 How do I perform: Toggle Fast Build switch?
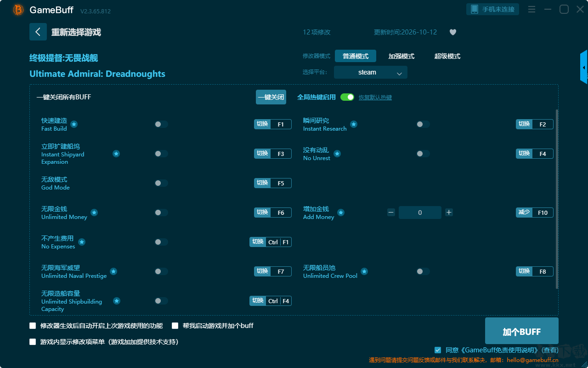coord(161,124)
